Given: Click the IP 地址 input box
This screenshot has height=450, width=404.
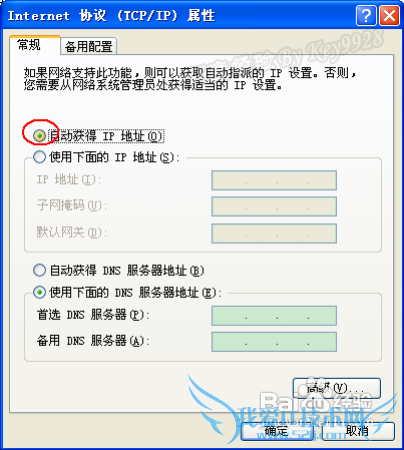Looking at the screenshot, I should point(274,180).
